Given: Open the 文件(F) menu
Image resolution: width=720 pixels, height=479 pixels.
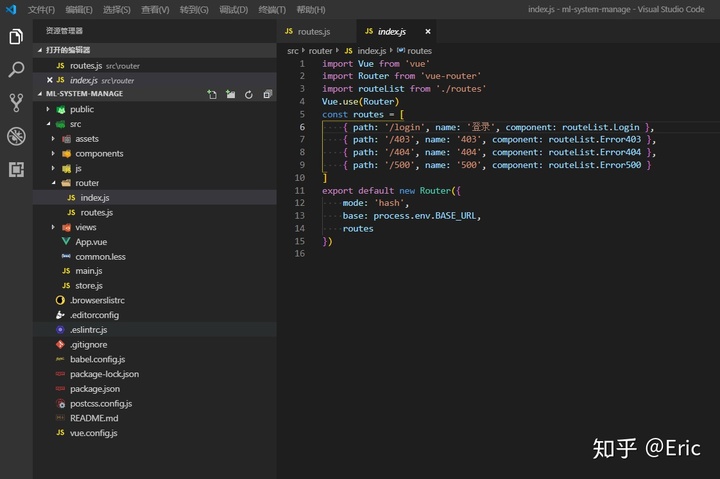Looking at the screenshot, I should pyautogui.click(x=41, y=10).
